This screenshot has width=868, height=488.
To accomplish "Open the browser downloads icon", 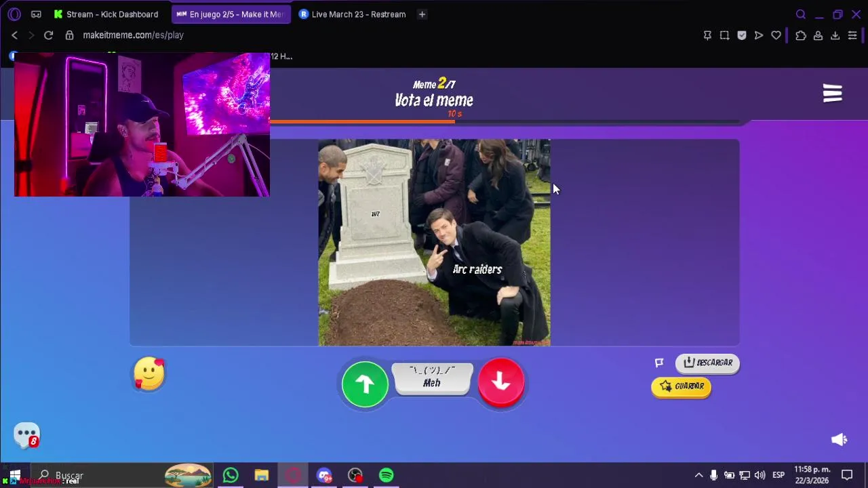I will pos(835,35).
